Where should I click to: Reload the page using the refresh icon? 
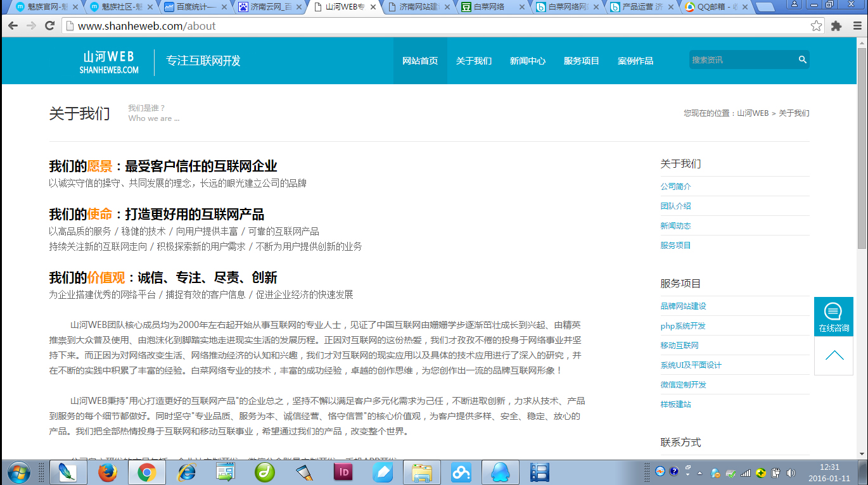[49, 26]
